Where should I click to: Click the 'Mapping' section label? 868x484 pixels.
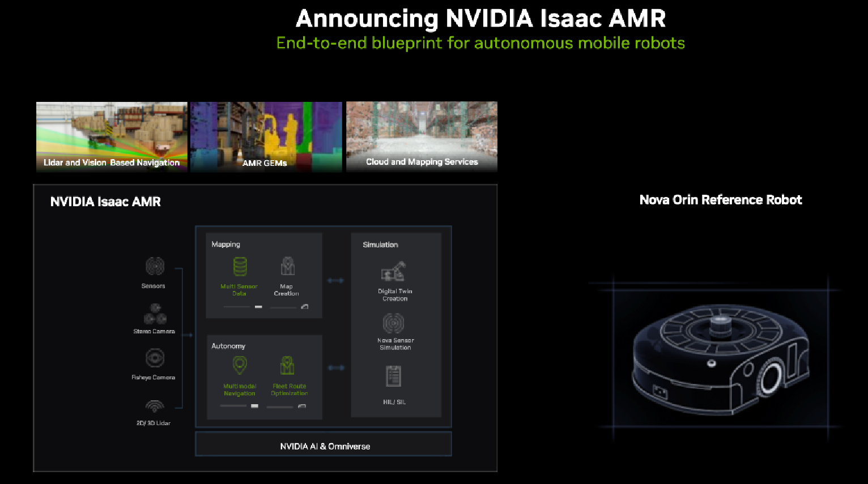(226, 245)
